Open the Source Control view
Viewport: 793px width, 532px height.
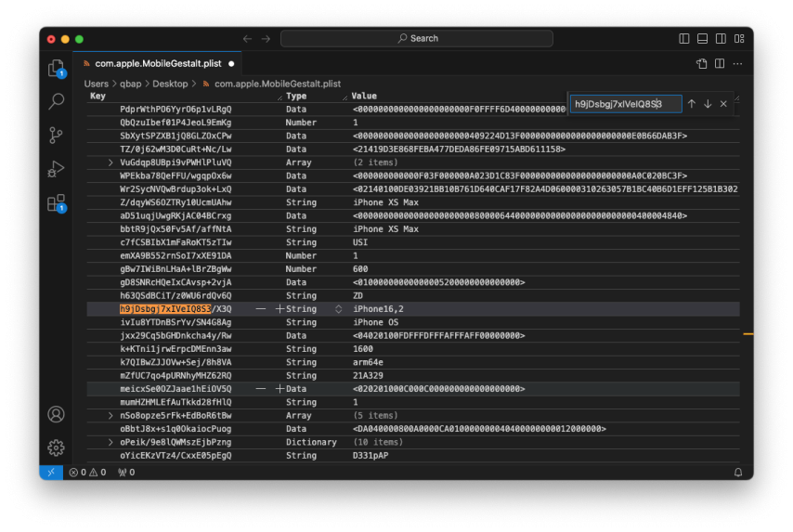point(57,135)
